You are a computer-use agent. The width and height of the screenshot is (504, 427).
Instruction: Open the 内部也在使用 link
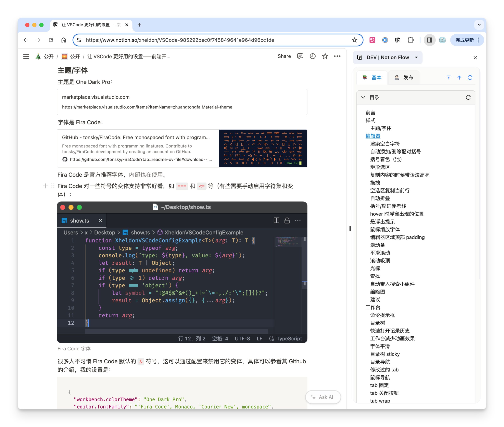[x=146, y=175]
